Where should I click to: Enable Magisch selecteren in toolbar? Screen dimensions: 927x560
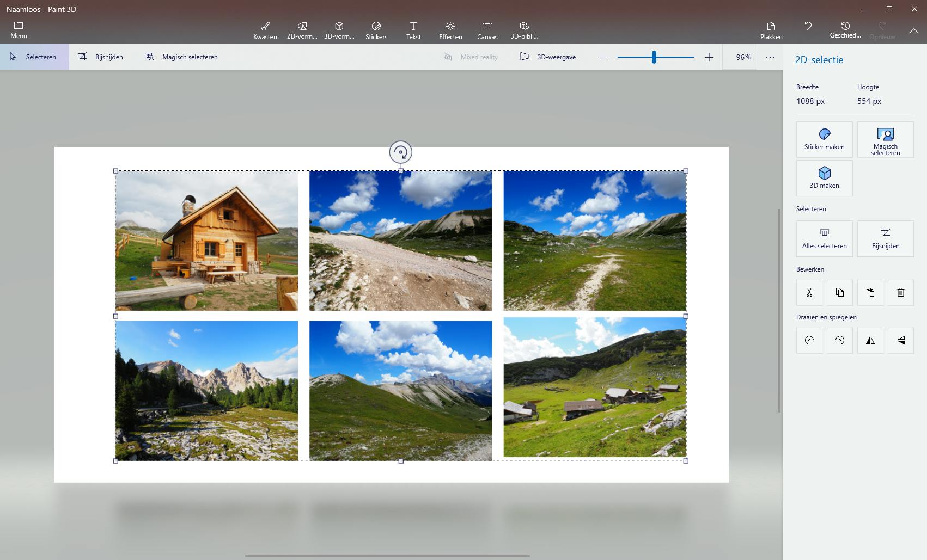click(x=181, y=57)
